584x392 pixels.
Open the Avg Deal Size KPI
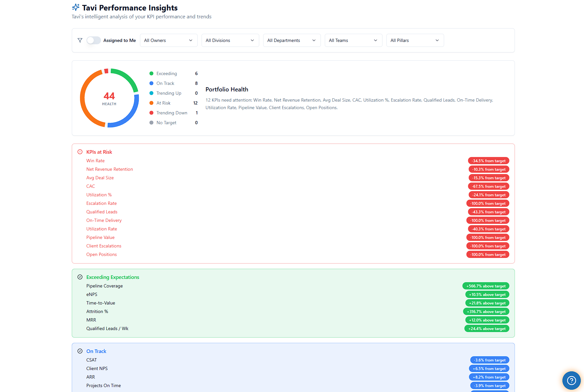click(x=100, y=178)
